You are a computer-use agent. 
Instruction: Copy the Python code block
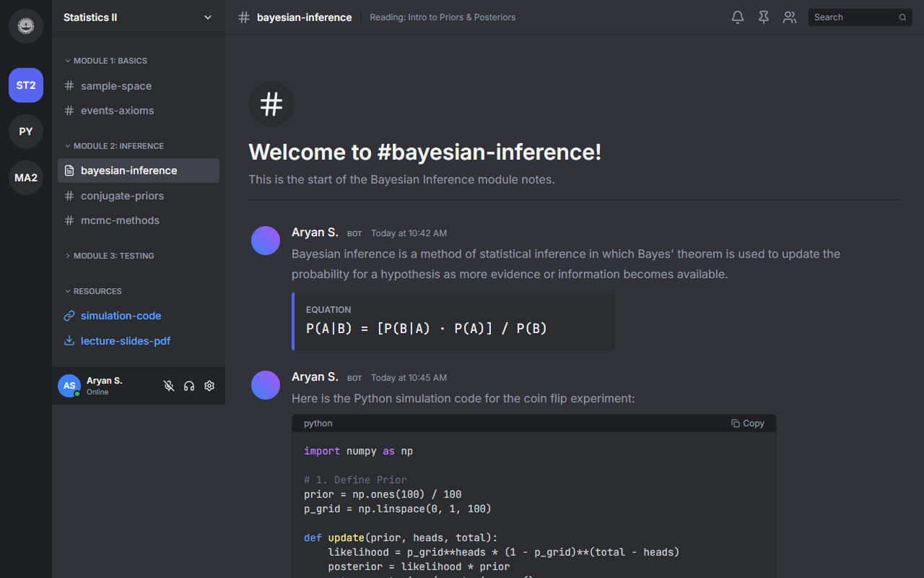[747, 423]
